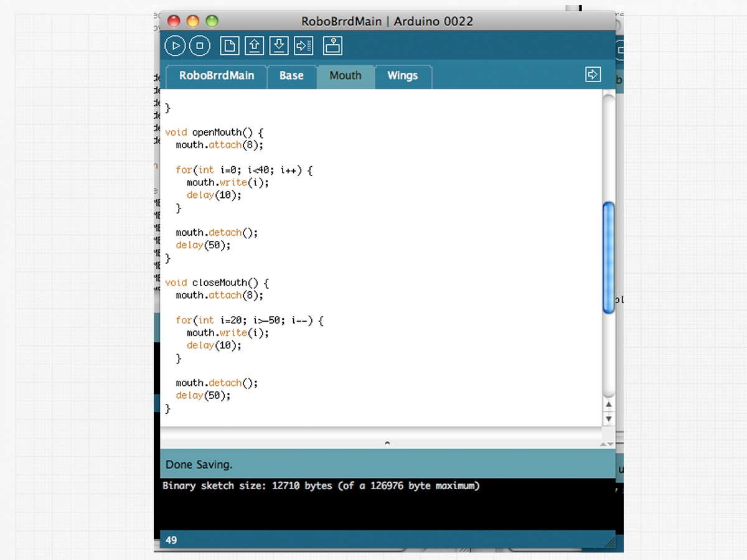Screen dimensions: 747x560
Task: Open the tab menu arrow button
Action: pyautogui.click(x=593, y=75)
